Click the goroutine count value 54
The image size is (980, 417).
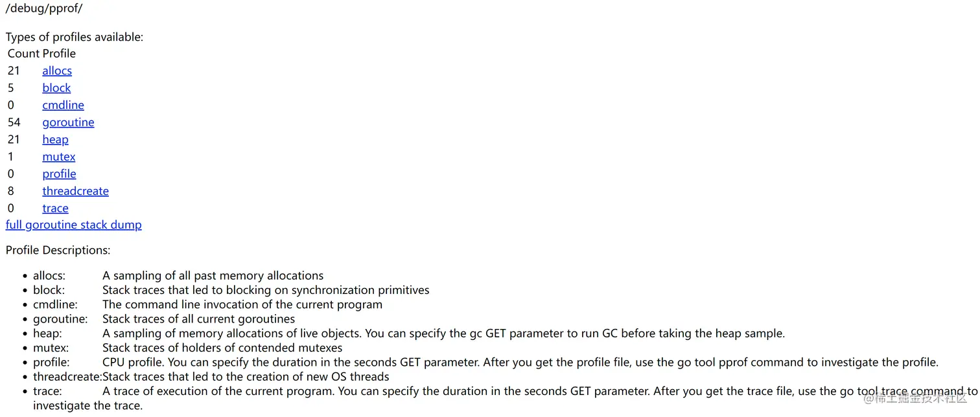pos(14,122)
